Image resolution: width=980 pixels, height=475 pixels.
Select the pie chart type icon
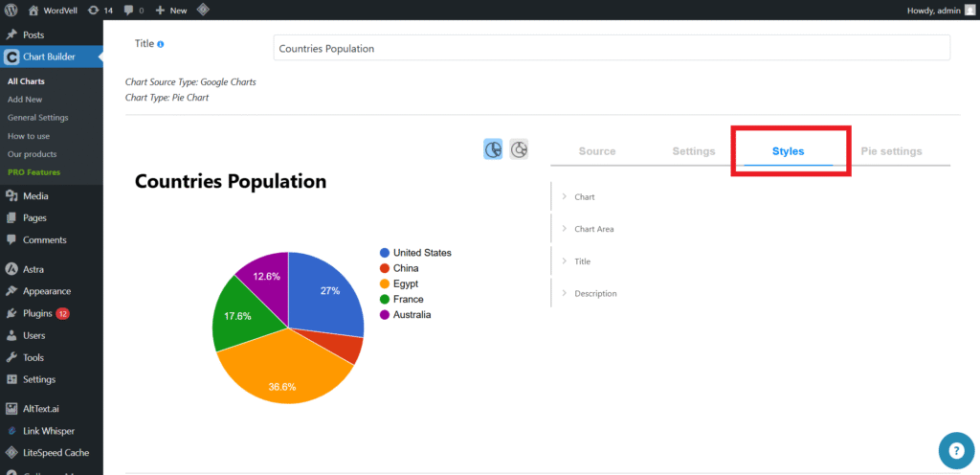click(x=493, y=149)
